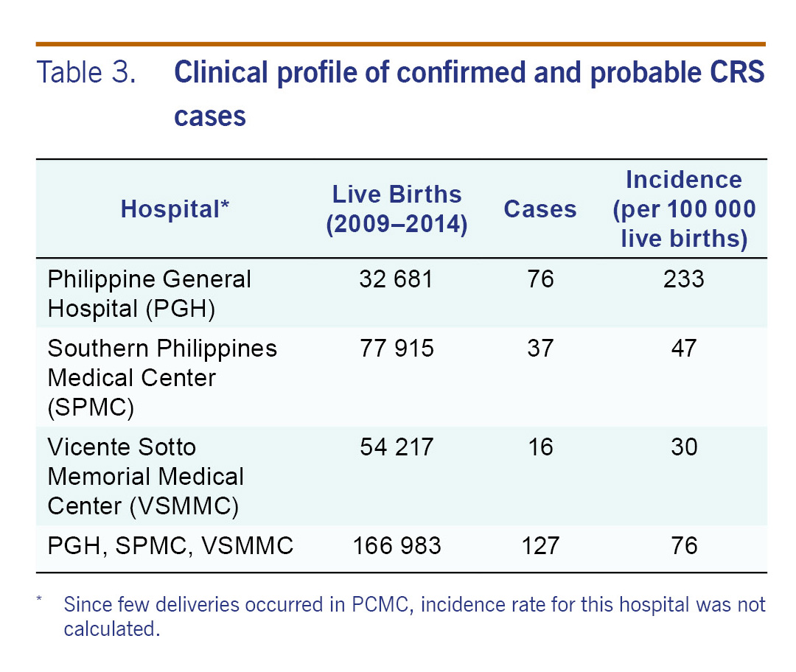Image resolution: width=796 pixels, height=672 pixels.
Task: Click the 'Table 3.' label
Action: pos(87,74)
